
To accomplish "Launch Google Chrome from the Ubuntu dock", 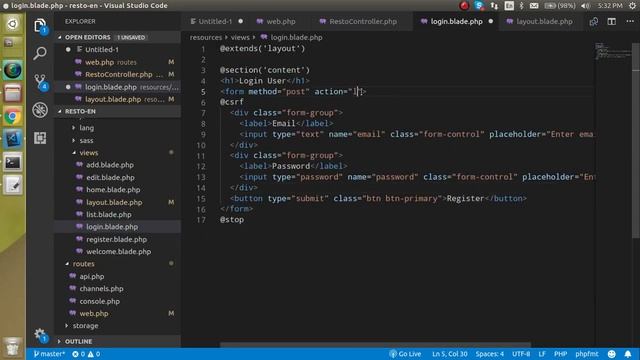I will coord(12,117).
